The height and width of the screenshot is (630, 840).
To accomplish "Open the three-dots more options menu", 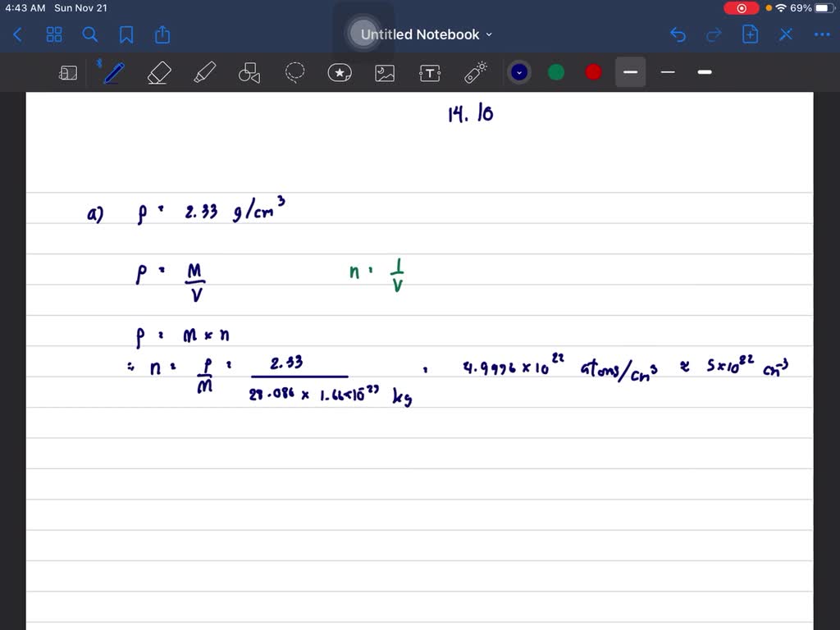I will click(821, 34).
